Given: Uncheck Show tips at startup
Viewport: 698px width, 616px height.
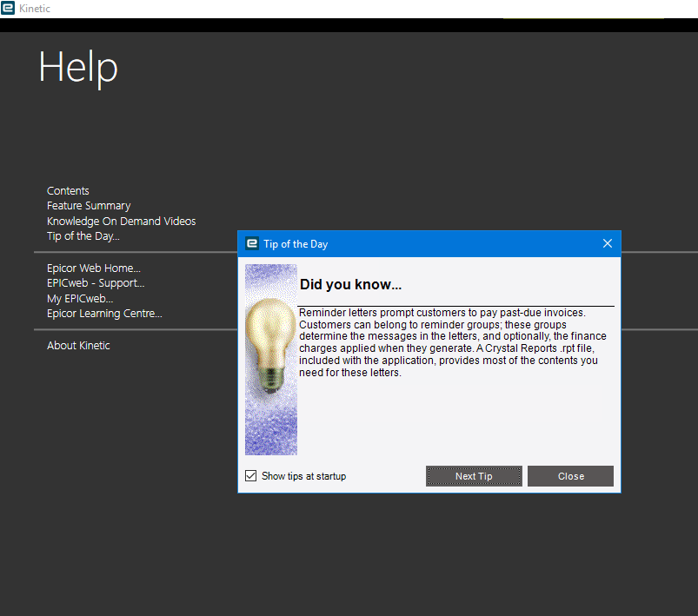Looking at the screenshot, I should pos(250,475).
